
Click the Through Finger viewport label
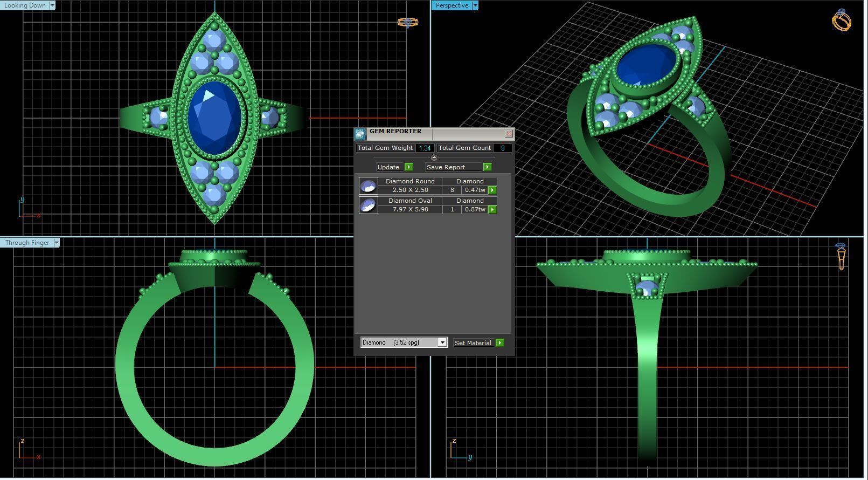click(27, 243)
